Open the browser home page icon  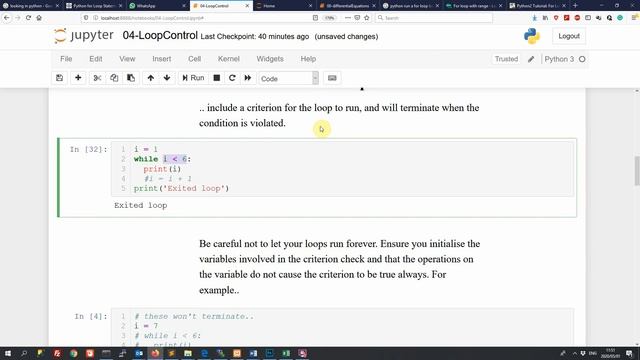pyautogui.click(x=39, y=18)
